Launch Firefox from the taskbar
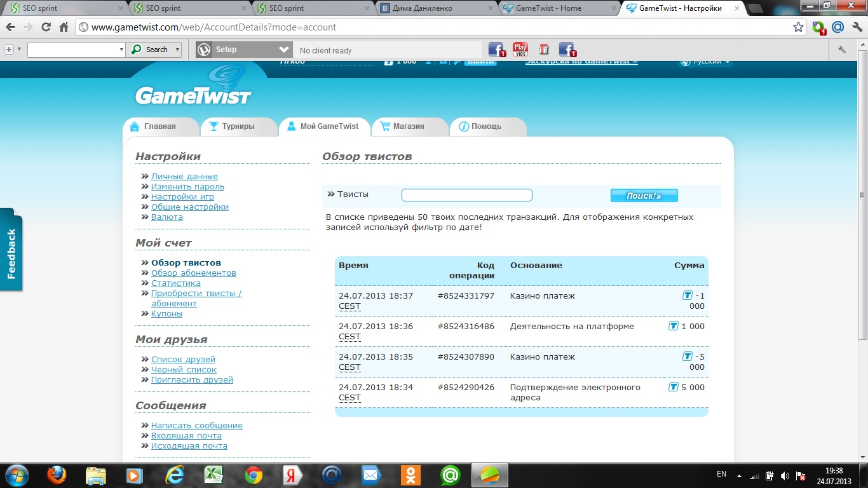Viewport: 868px width, 488px height. [57, 475]
